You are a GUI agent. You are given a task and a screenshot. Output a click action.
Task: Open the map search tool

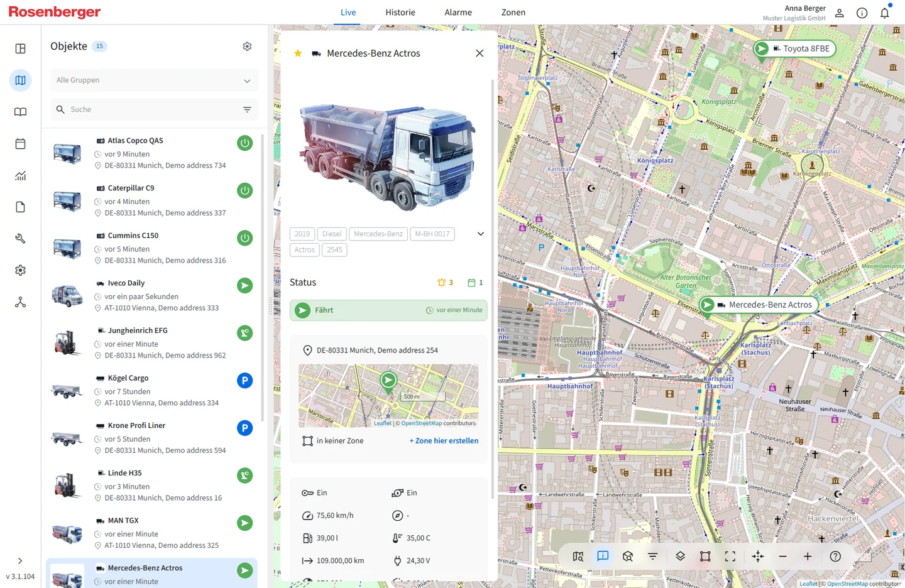[x=578, y=557]
